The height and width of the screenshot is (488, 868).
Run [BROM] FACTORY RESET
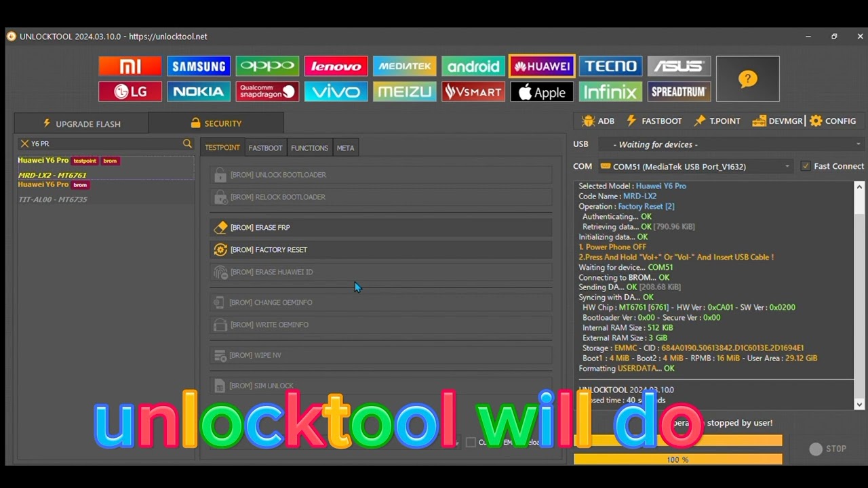[x=380, y=250]
